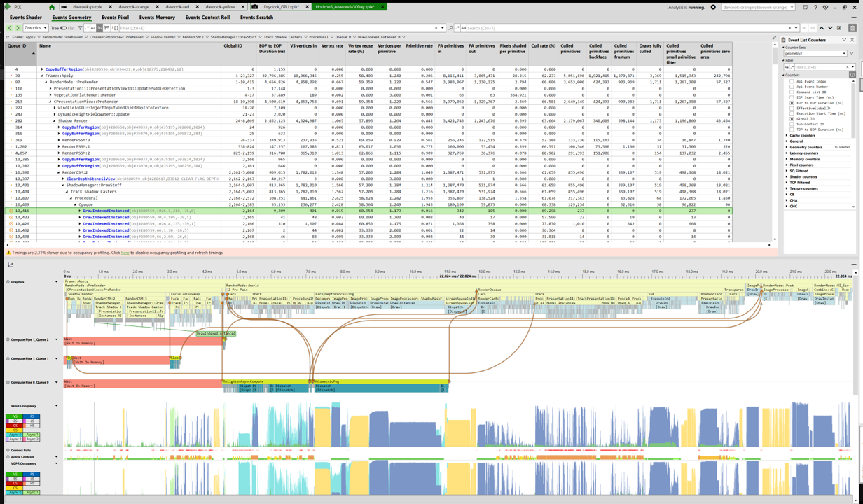Viewport: 863px width, 504px height.
Task: Expand the Shader counters group
Action: point(787,176)
